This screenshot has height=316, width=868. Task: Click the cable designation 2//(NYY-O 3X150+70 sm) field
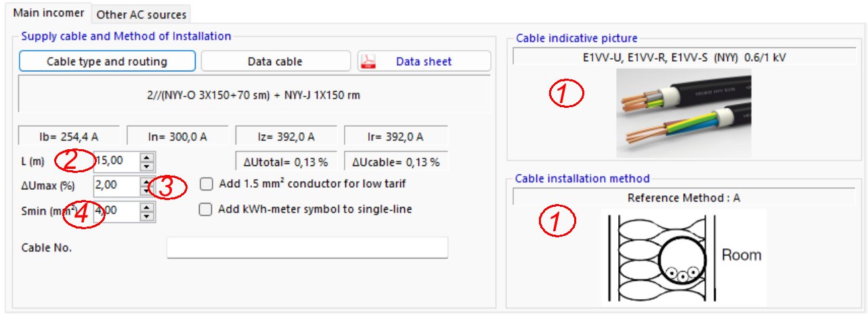[254, 95]
